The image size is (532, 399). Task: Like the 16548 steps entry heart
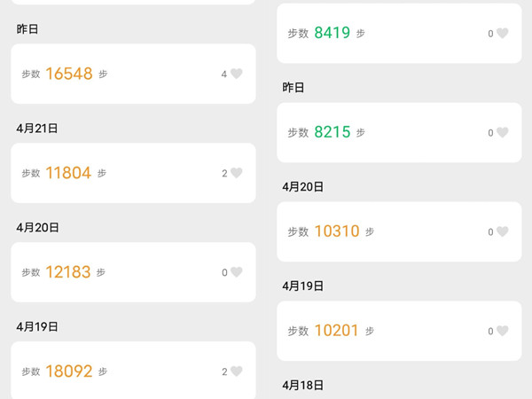[237, 74]
